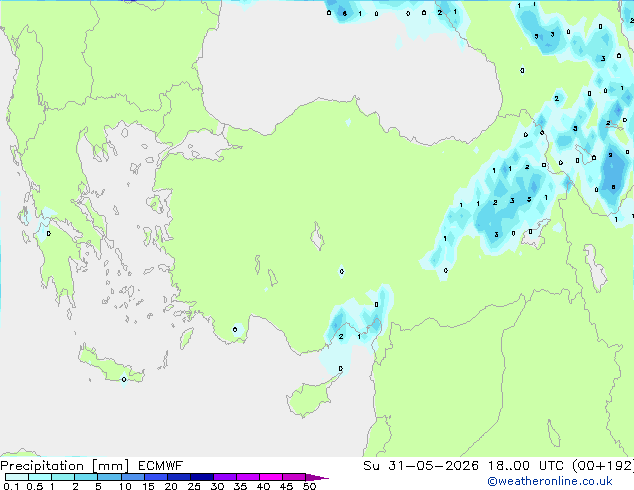
Task: Click the 25–30 mm darkest navy legend swatch
Action: click(202, 477)
